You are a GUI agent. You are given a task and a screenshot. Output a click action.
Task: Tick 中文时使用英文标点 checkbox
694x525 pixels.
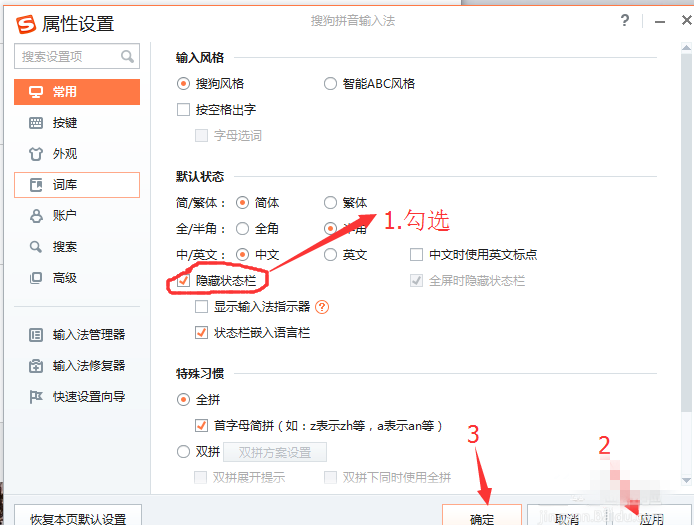(x=416, y=255)
